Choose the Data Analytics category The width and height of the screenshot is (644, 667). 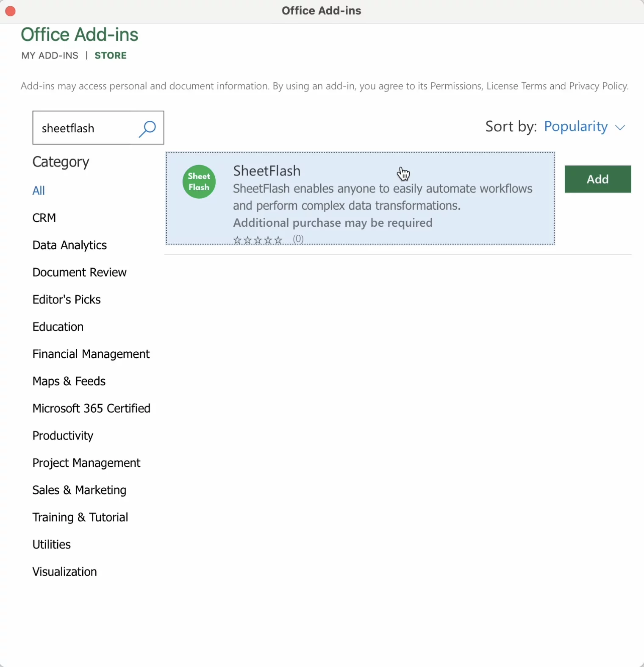coord(69,245)
